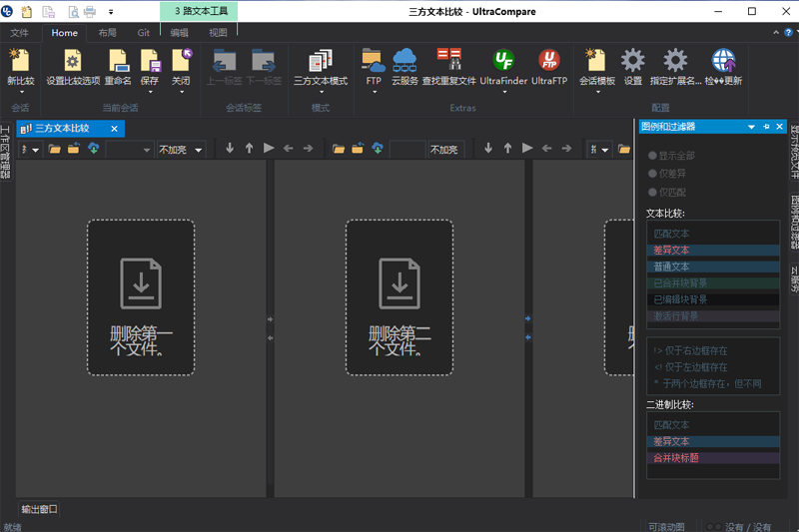Open the 不加亮 highlight dropdown in first pane

[181, 150]
